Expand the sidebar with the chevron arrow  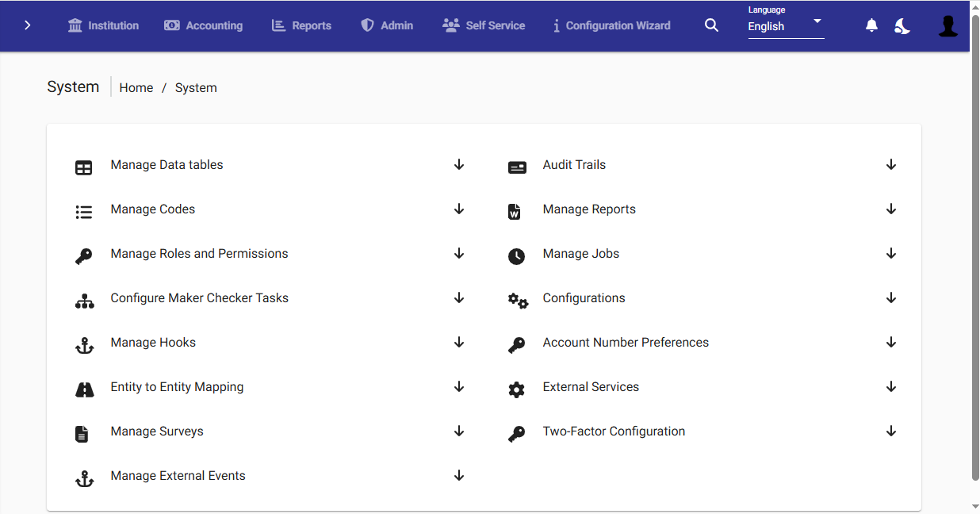click(28, 25)
